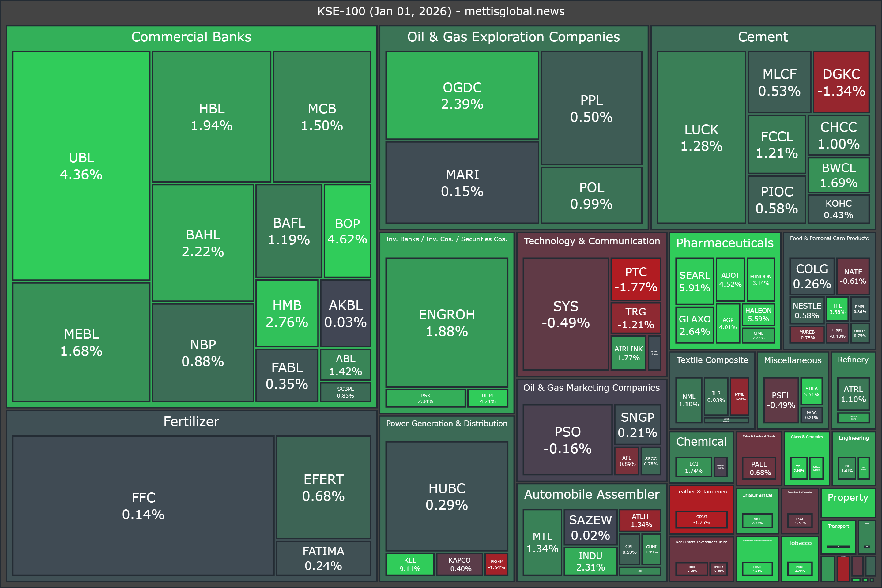Select the Automobile Assembler sector header
This screenshot has width=882, height=588.
coord(591,494)
